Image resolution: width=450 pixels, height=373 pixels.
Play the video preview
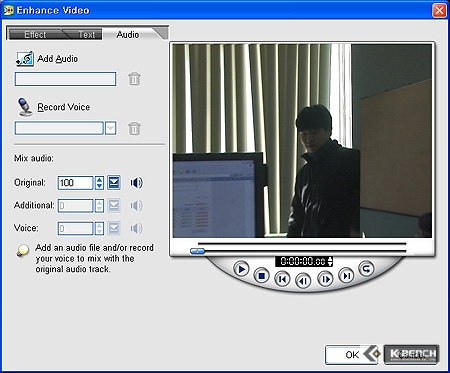[x=241, y=269]
